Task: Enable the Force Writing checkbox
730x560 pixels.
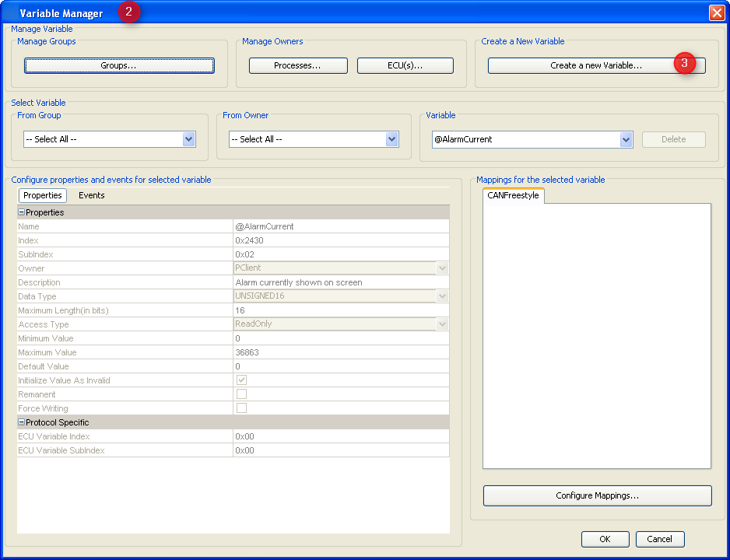Action: tap(241, 408)
